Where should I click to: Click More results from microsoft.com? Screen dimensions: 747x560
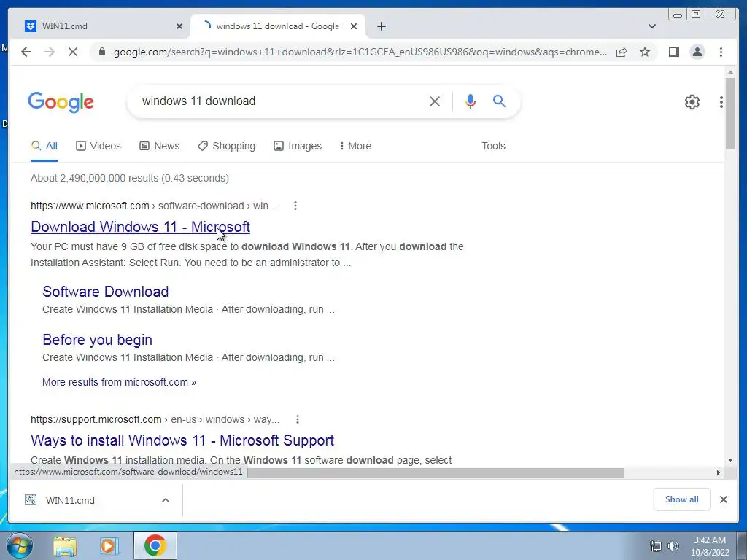pos(119,382)
